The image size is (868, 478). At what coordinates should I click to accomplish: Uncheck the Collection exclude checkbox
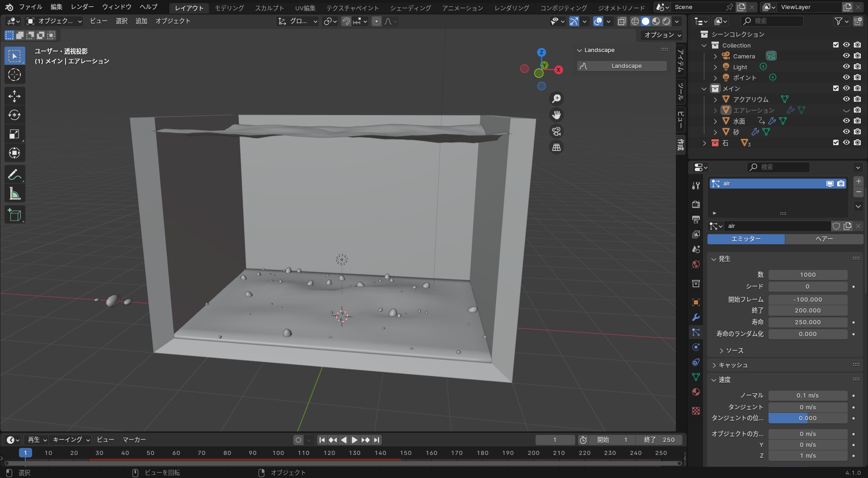point(835,45)
